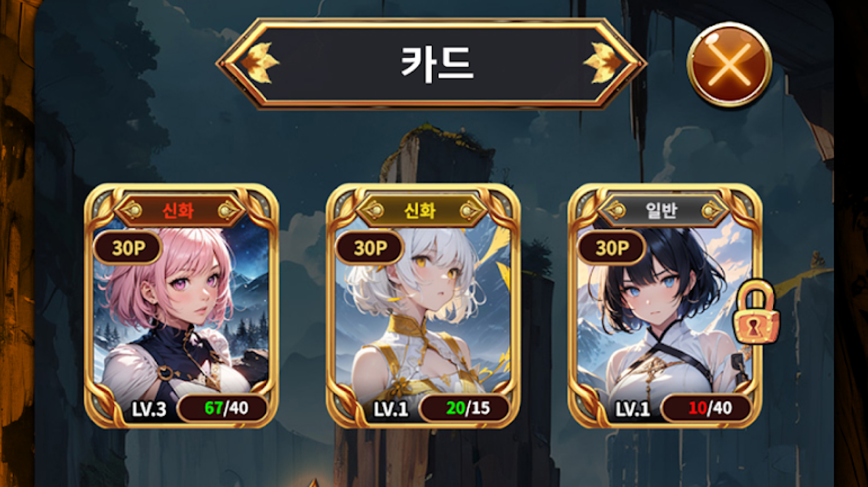Select the white-haired character card
The image size is (868, 487).
(x=423, y=306)
